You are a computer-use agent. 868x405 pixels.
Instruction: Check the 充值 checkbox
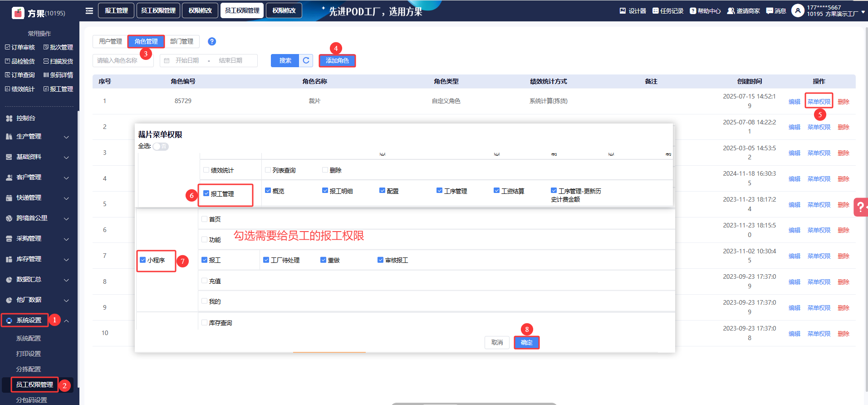click(205, 281)
